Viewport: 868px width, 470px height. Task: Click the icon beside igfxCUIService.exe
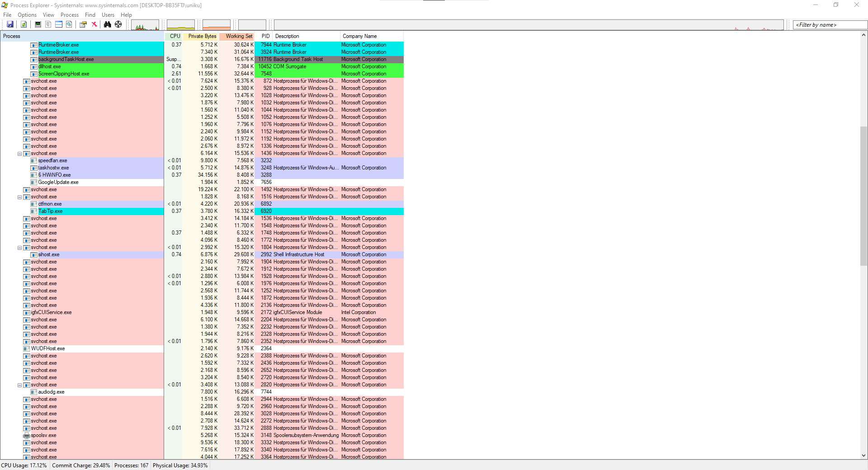click(x=27, y=313)
